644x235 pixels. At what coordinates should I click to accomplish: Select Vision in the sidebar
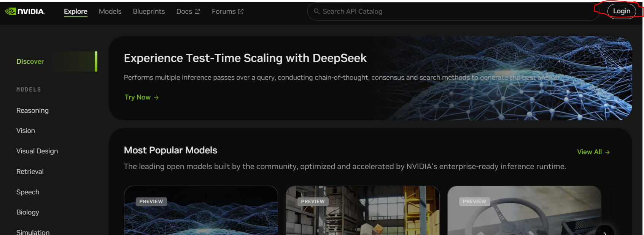tap(25, 131)
